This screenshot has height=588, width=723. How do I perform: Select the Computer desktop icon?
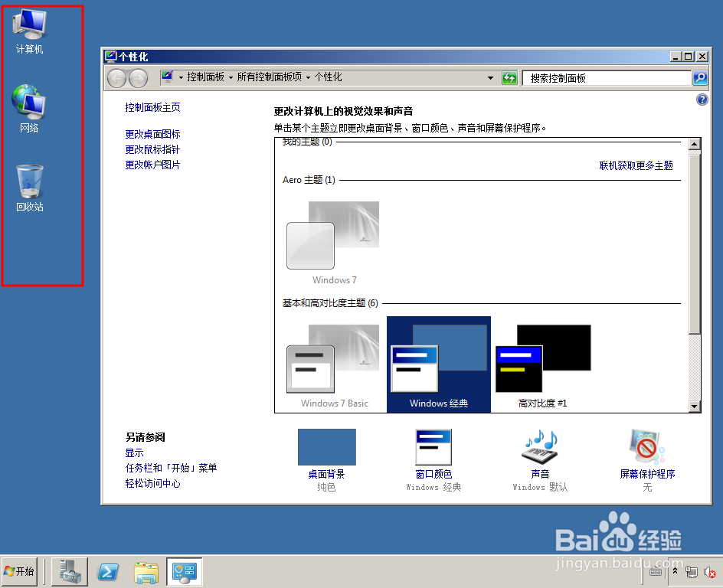pyautogui.click(x=29, y=32)
